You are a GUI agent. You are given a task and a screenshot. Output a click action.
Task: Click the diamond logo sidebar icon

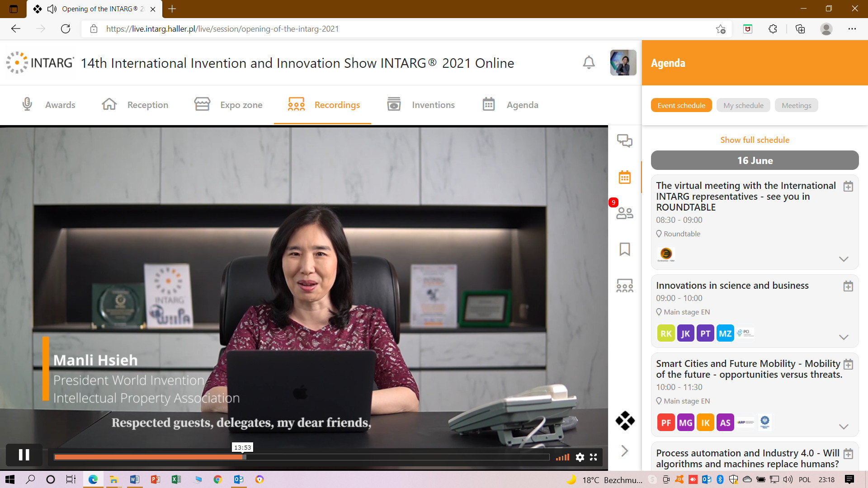point(625,421)
